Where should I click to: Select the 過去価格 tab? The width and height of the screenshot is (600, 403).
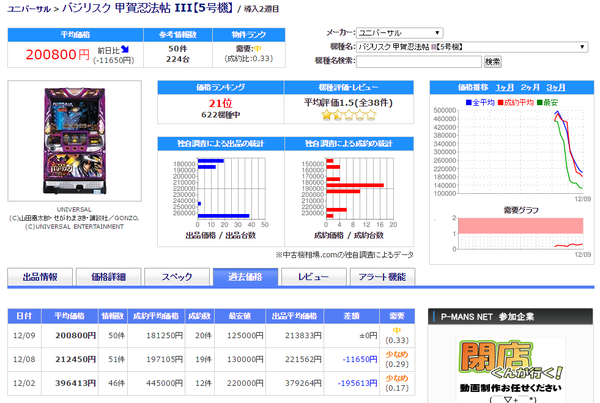[x=245, y=277]
